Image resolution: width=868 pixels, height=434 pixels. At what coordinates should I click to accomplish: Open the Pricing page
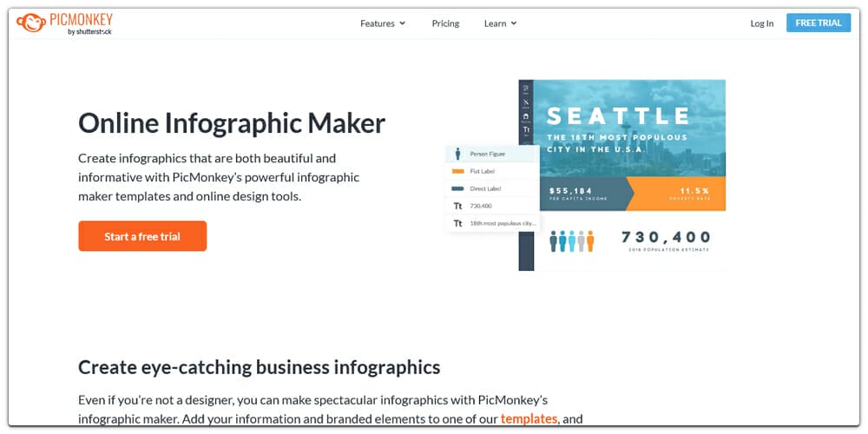(x=445, y=23)
